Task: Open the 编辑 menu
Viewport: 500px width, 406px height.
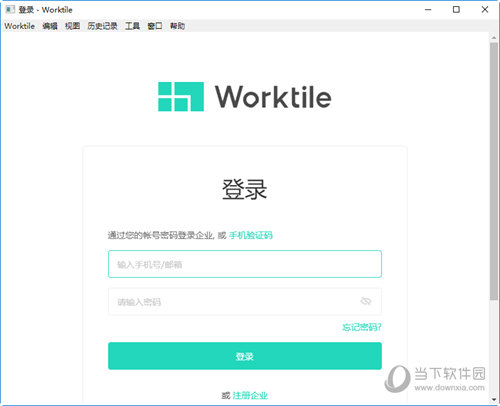Action: coord(50,26)
